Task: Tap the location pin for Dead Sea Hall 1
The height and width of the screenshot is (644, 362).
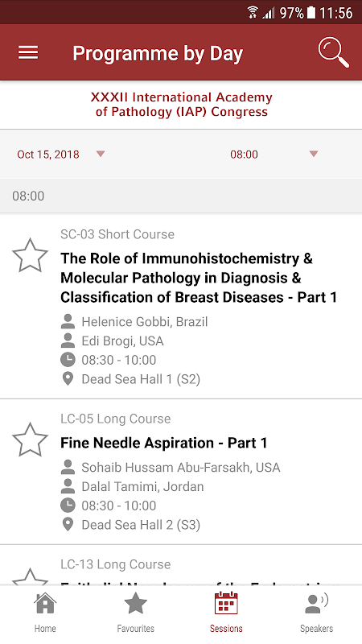Action: click(x=68, y=378)
